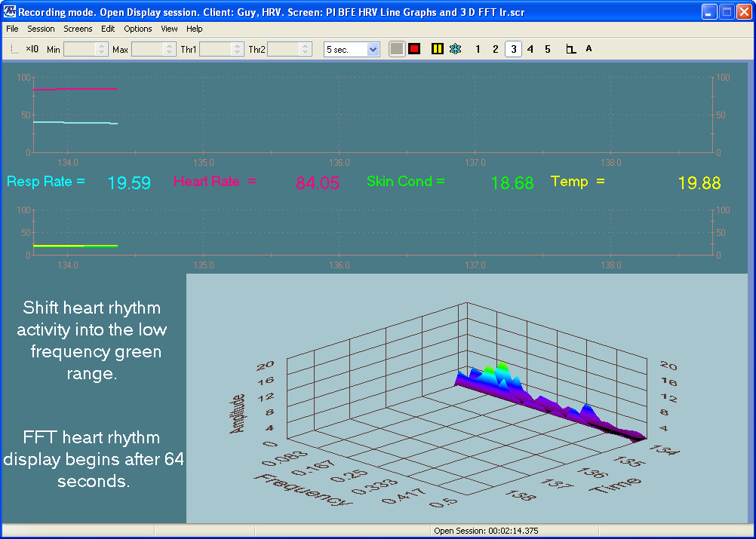Click the gray square toolbar button
Screen dimensions: 756x539
(x=397, y=49)
